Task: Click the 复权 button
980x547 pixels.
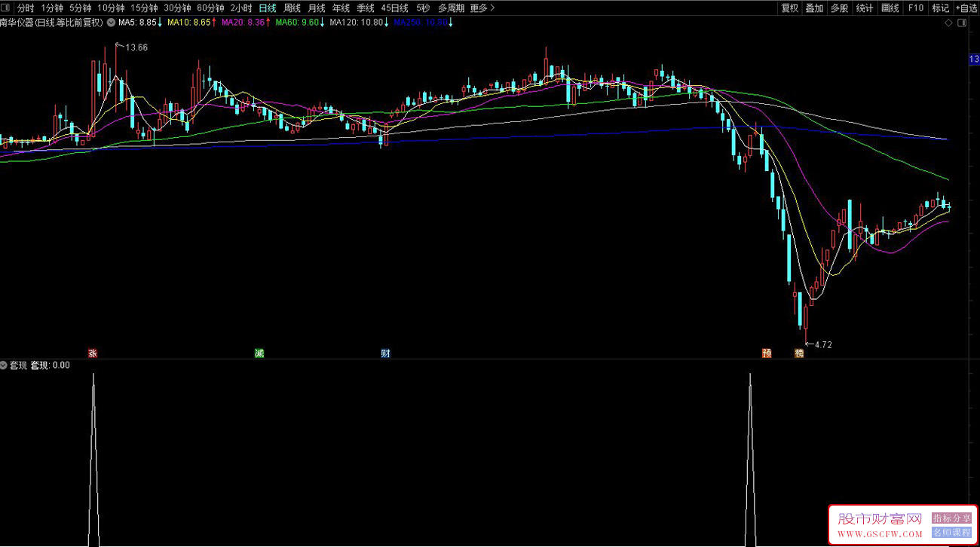Action: [789, 8]
